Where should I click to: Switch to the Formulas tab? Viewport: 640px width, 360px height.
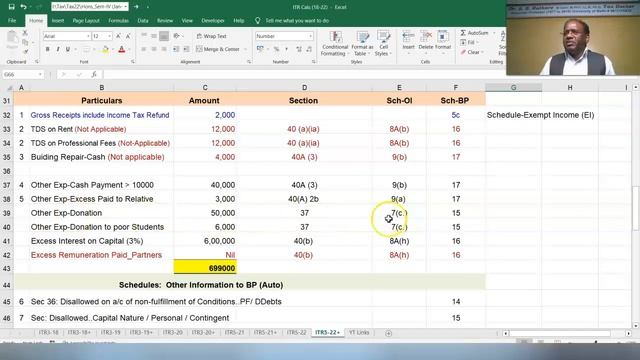coord(118,20)
